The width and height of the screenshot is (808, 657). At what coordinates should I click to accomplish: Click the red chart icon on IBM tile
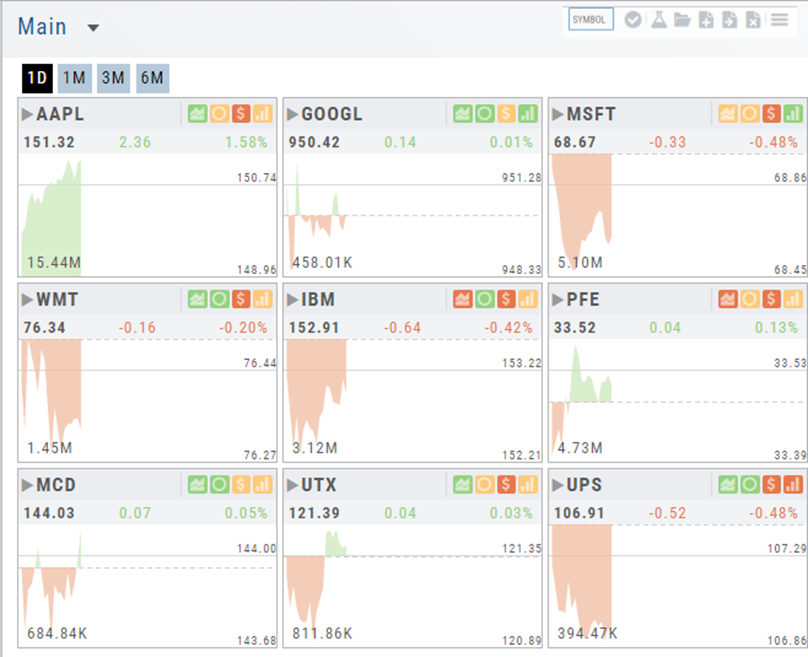click(462, 299)
